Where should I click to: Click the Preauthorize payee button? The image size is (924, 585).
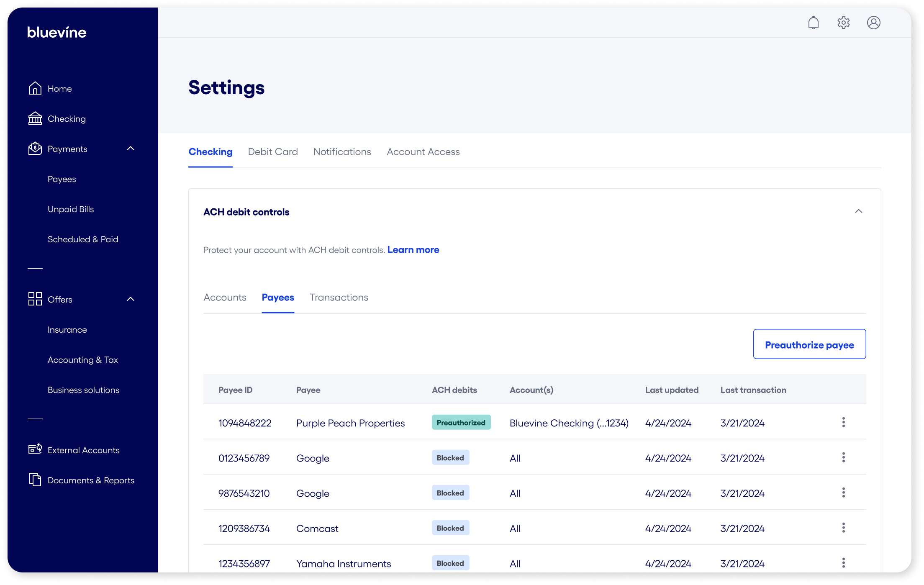pos(809,344)
